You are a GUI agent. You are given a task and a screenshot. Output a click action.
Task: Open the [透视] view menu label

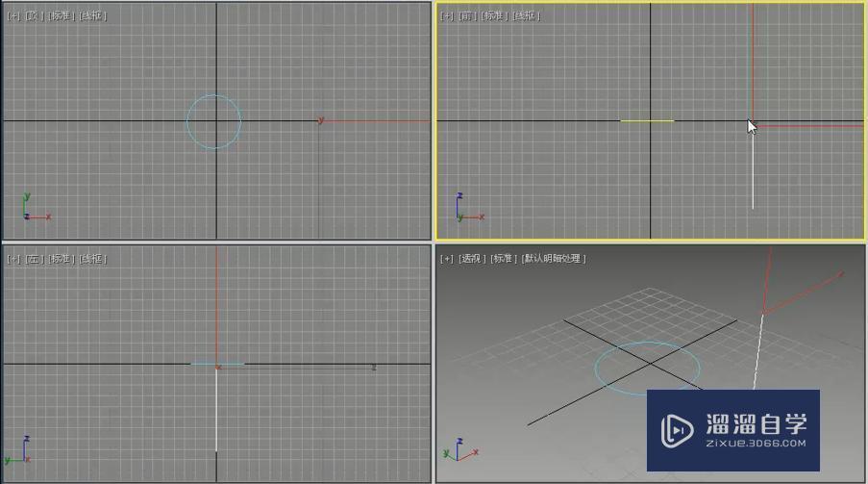(472, 258)
